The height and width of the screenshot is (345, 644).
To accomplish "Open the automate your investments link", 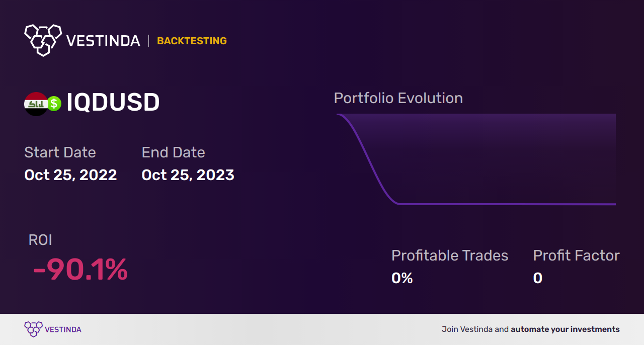I will [x=565, y=329].
